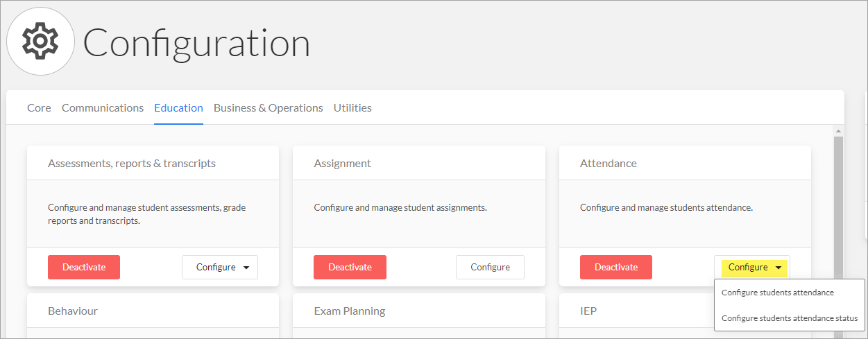This screenshot has width=868, height=339.
Task: Click the Exam Planning card header
Action: 418,311
